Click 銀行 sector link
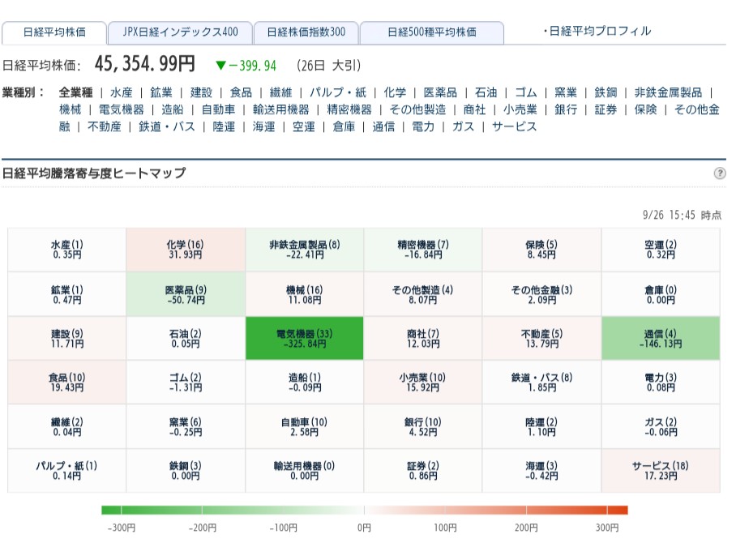736x560 pixels. click(566, 109)
